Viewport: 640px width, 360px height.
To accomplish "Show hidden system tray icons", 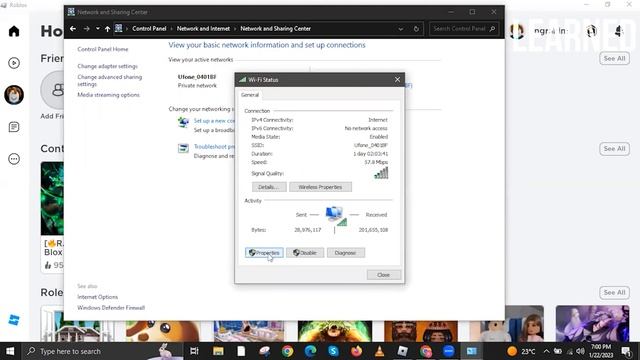I will pyautogui.click(x=546, y=351).
